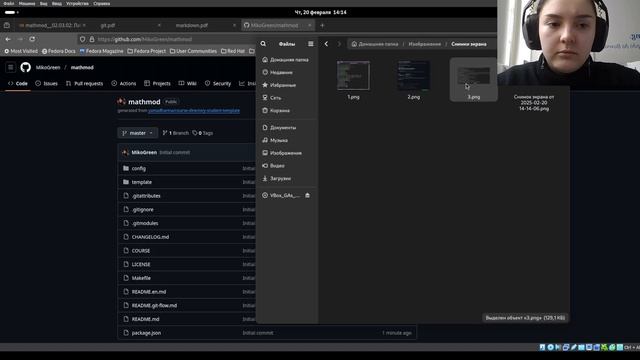Click Домашняя папка in the path bar
The image size is (640, 360).
(375, 44)
